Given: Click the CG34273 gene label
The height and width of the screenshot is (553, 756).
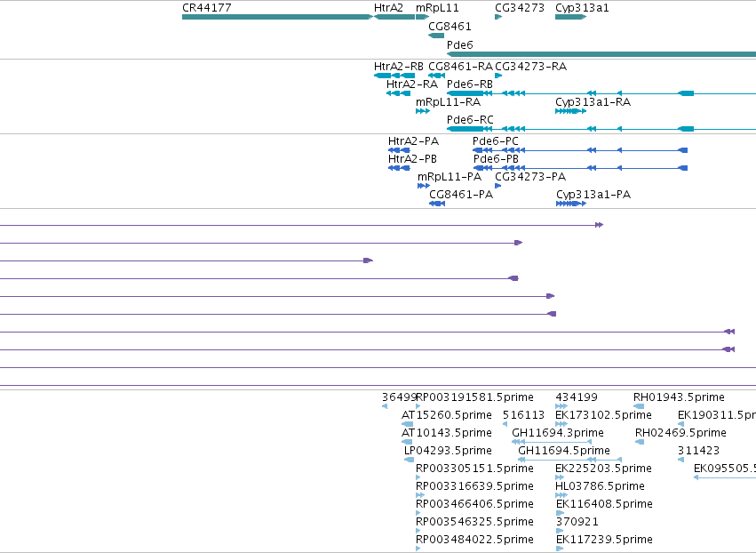Looking at the screenshot, I should tap(520, 8).
